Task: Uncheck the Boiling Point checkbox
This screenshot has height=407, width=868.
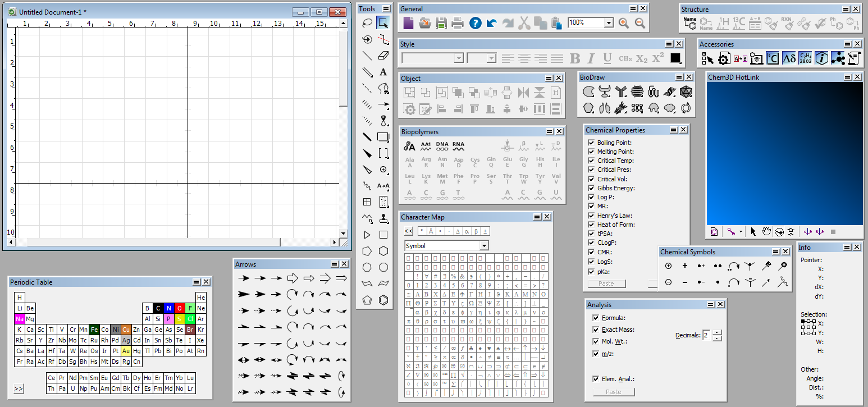Action: pyautogui.click(x=591, y=143)
